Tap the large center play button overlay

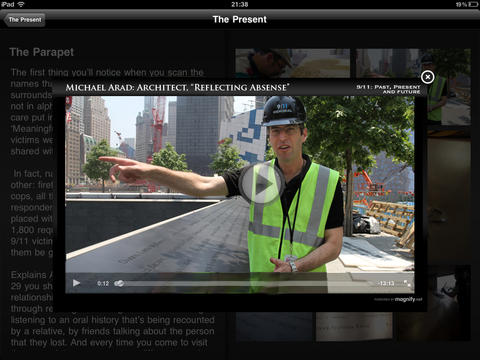[x=261, y=183]
